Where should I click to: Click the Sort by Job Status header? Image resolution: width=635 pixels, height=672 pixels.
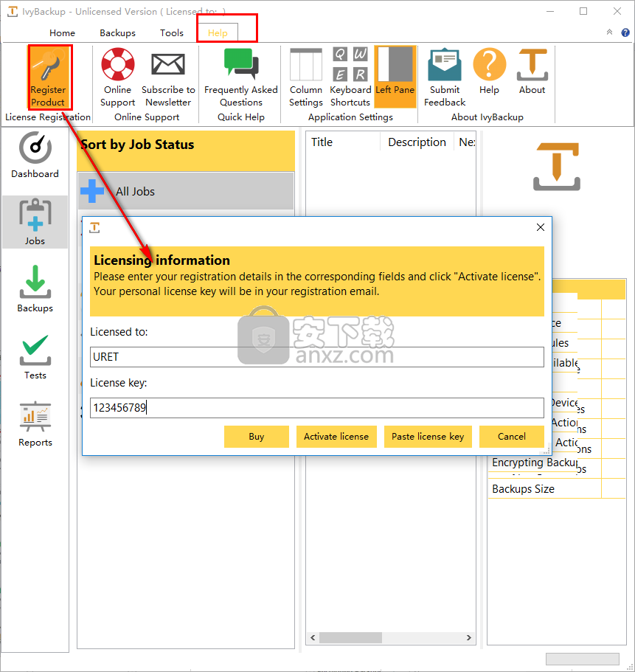coord(186,151)
